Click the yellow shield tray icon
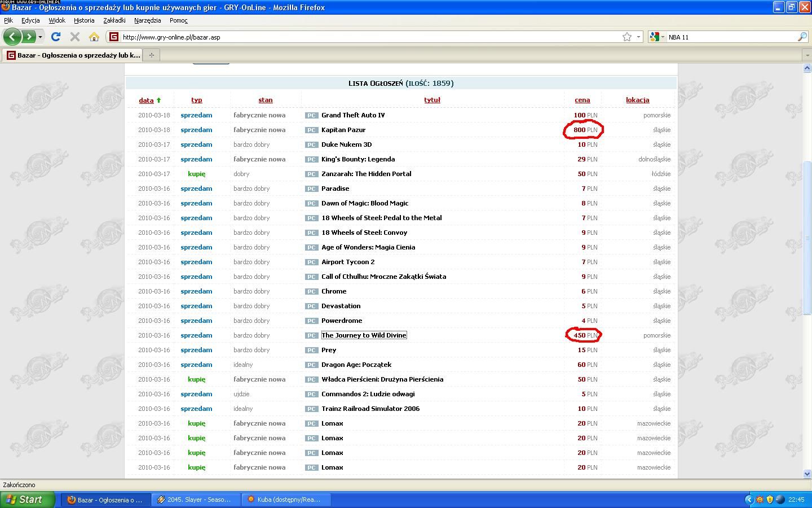 tap(770, 500)
